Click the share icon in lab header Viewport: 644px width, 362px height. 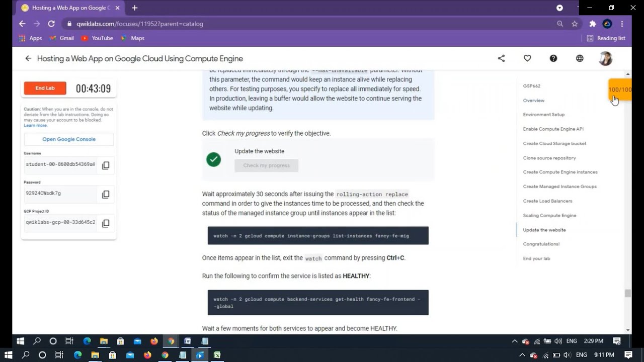[501, 58]
